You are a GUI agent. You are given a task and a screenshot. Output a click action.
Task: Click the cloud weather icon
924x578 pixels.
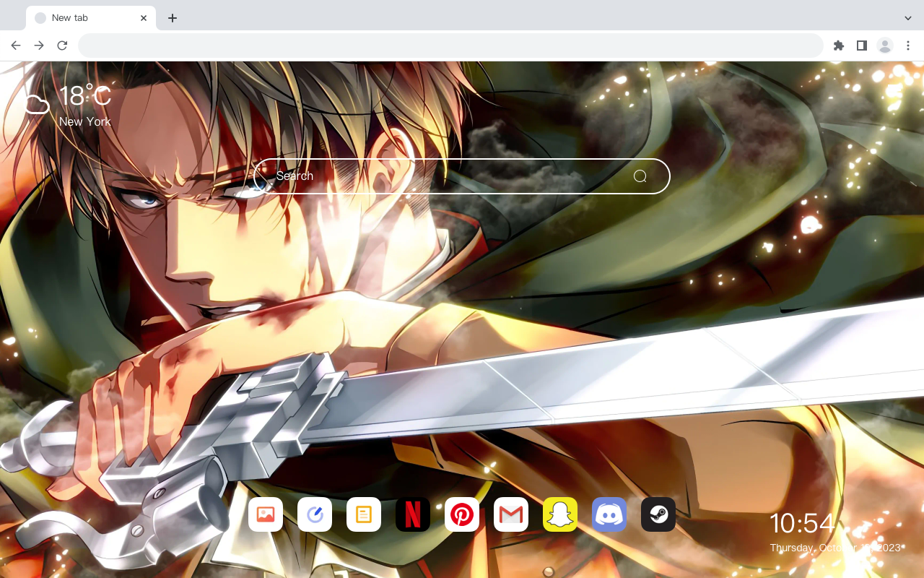(36, 104)
